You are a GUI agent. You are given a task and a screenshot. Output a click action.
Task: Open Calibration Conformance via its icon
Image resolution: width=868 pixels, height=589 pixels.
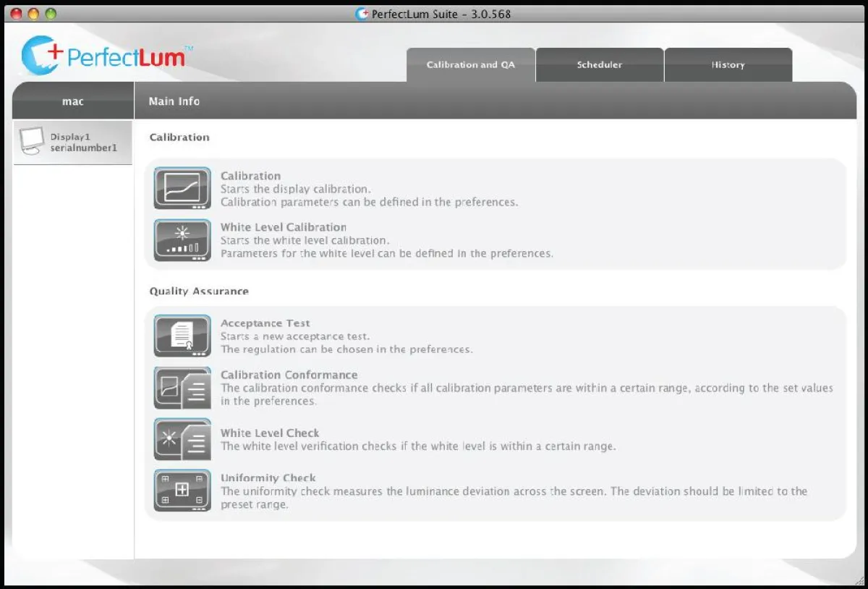click(x=182, y=388)
